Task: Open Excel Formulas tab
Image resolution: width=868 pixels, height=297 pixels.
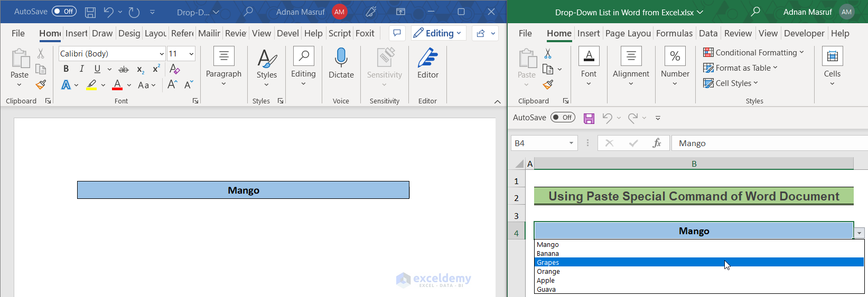Action: click(x=674, y=33)
